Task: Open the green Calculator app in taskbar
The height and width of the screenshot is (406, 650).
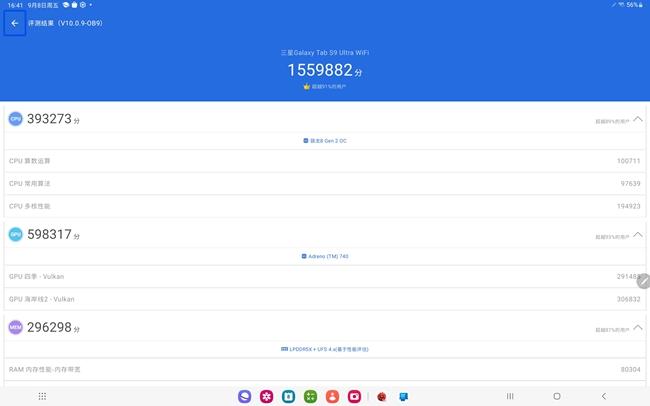Action: point(310,396)
